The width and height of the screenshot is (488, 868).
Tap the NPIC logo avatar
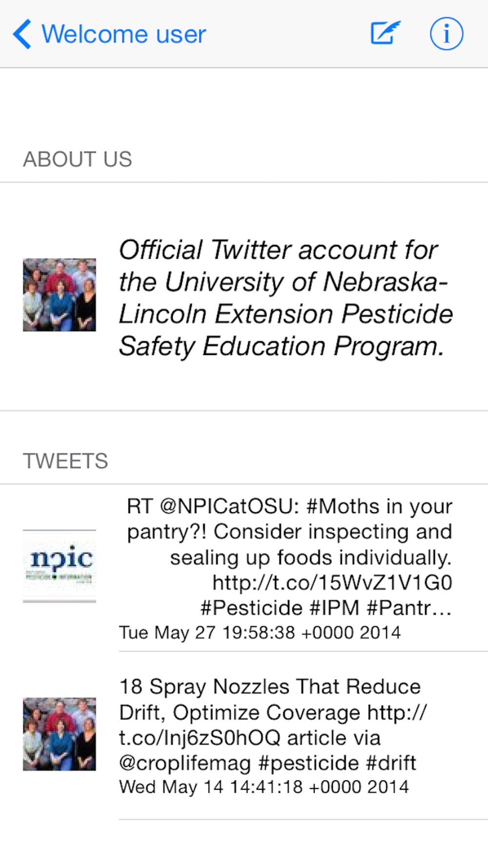pyautogui.click(x=60, y=566)
